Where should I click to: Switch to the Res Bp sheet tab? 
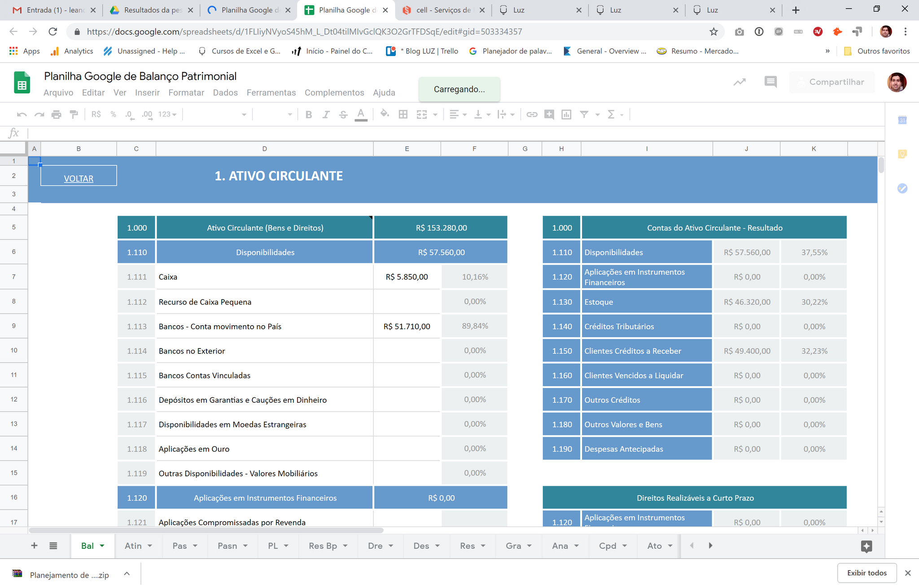click(323, 546)
